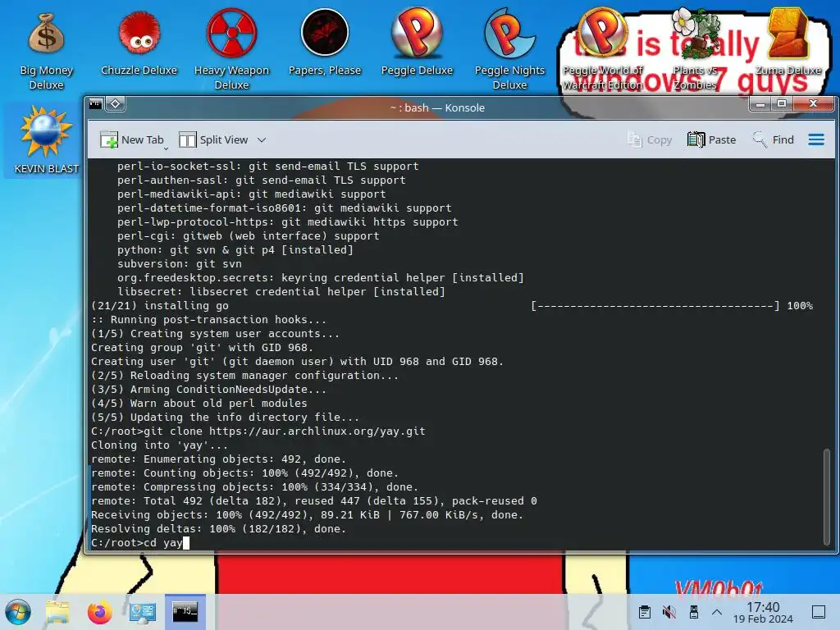Screen dimensions: 840x630
Task: Click New Tab in Konsole toolbar
Action: (132, 139)
